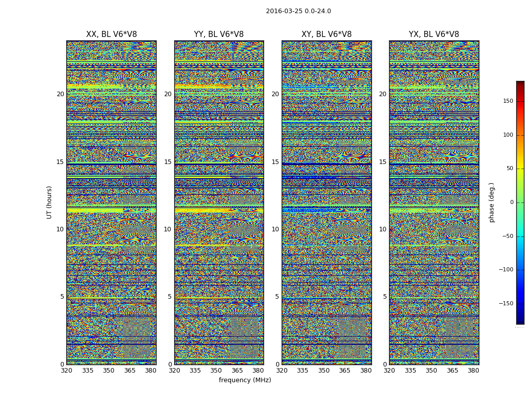The width and height of the screenshot is (532, 405).
Task: Click the "frequency (MHz)" axis label
Action: tap(245, 380)
